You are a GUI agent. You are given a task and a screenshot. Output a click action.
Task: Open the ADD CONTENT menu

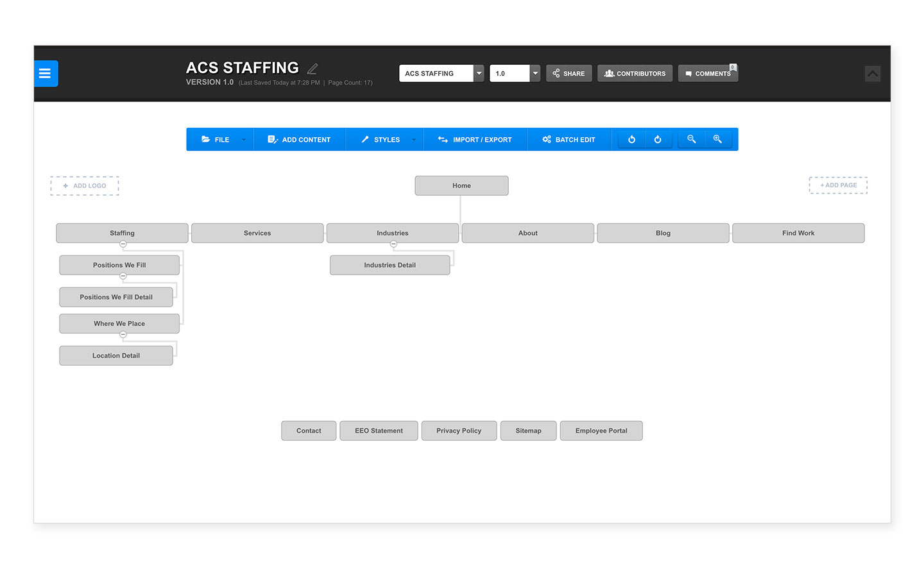pyautogui.click(x=299, y=139)
